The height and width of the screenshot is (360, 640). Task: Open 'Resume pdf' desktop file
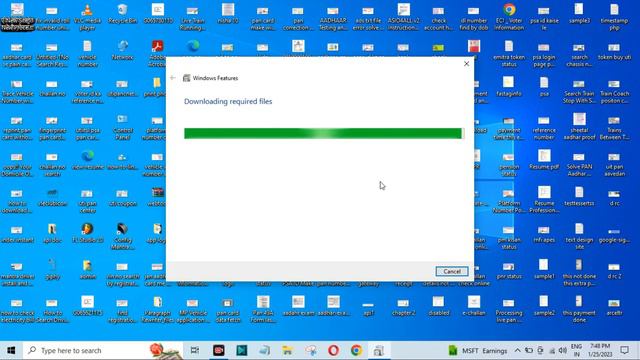click(544, 160)
